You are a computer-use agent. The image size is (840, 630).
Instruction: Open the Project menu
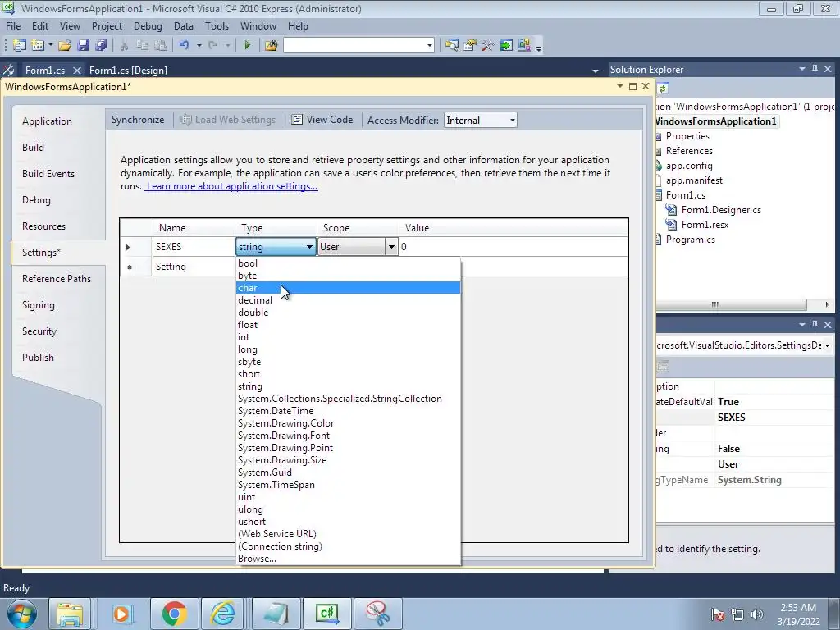tap(107, 26)
